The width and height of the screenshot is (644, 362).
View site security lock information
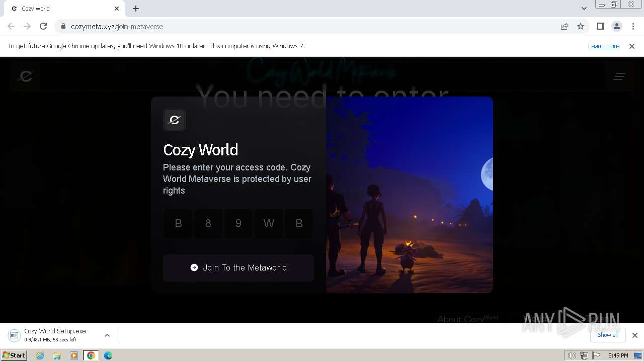[63, 26]
